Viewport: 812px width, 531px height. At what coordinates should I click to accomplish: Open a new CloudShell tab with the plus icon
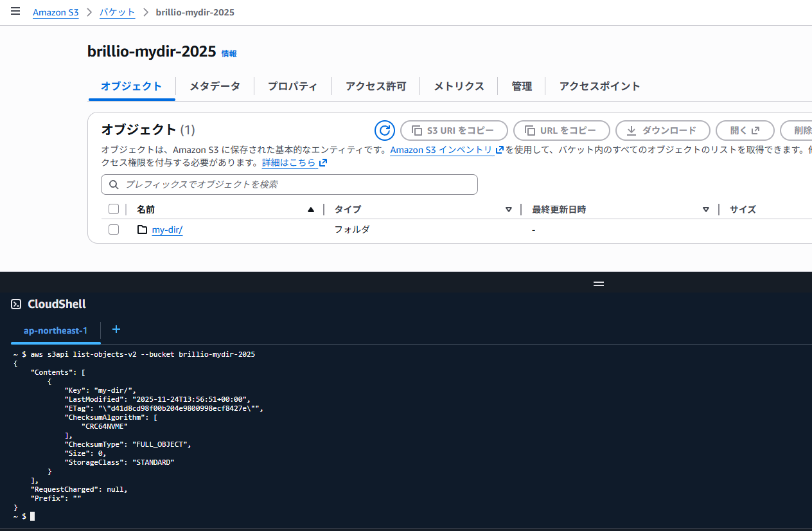(x=116, y=329)
